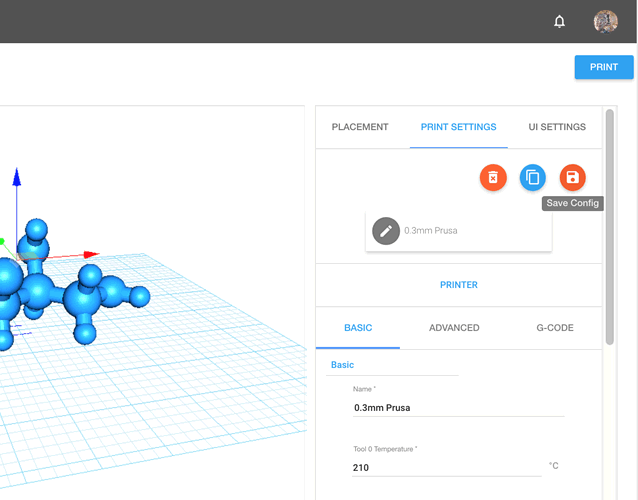
Task: Switch to the PRINT SETTINGS tab
Action: click(x=459, y=127)
